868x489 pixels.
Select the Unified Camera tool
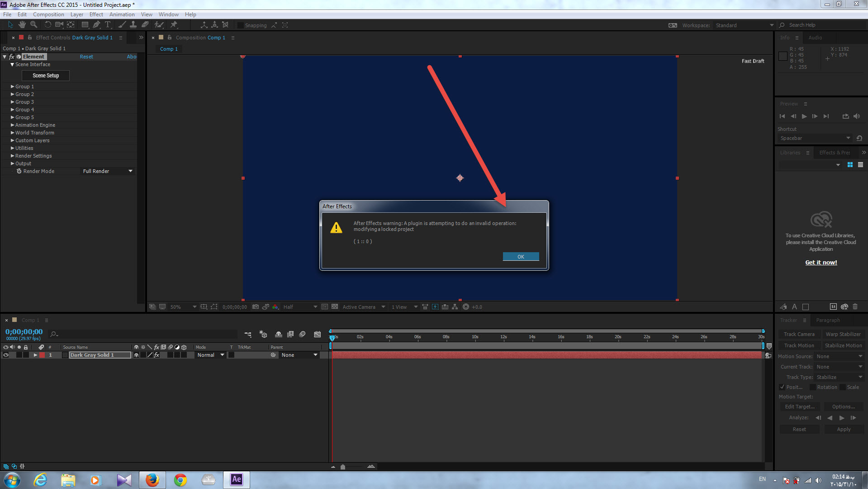(x=59, y=25)
